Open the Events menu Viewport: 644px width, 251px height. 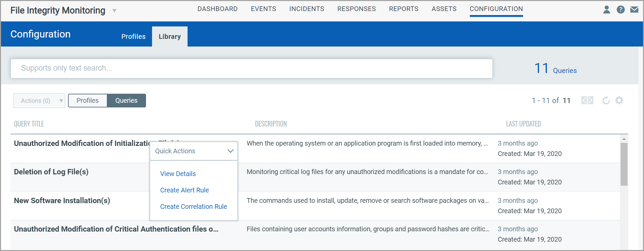click(264, 9)
